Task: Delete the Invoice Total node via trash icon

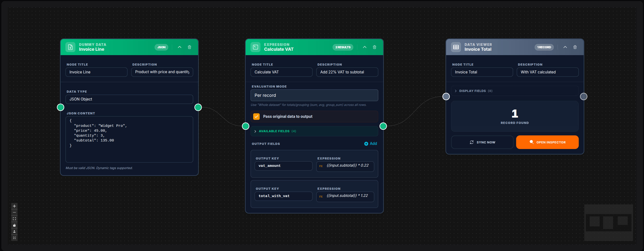Action: (x=575, y=47)
